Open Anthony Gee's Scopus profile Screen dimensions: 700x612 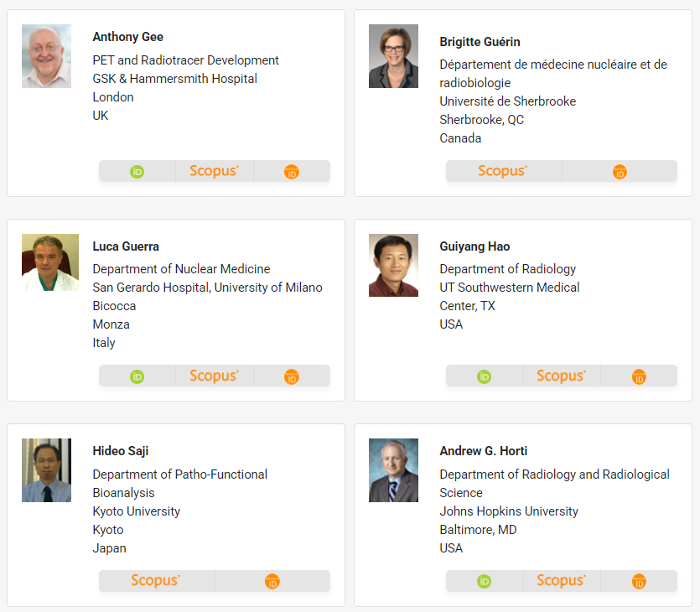(x=215, y=171)
